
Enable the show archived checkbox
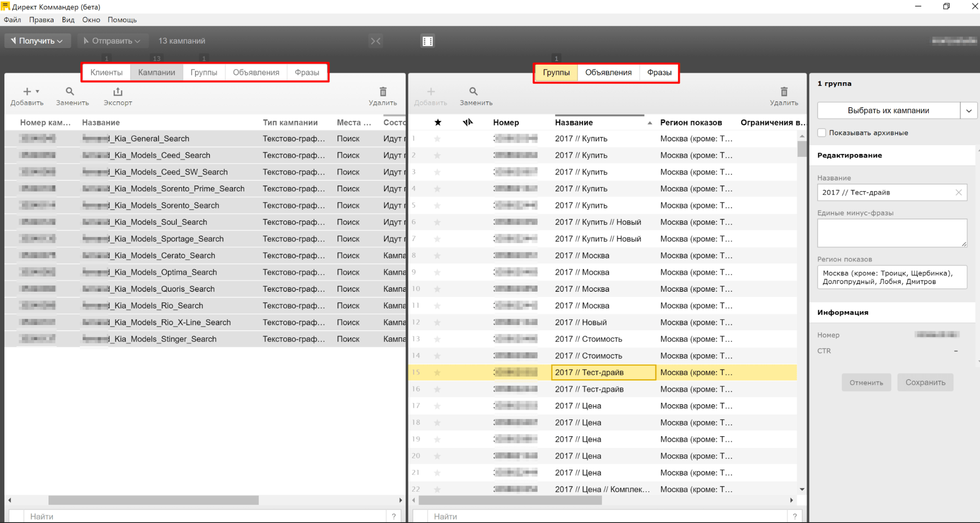coord(822,133)
